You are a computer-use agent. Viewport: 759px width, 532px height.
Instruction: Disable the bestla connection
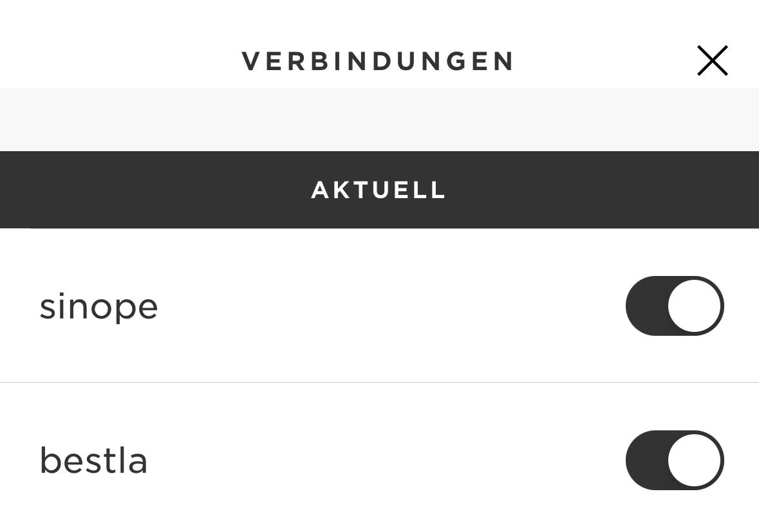click(675, 460)
